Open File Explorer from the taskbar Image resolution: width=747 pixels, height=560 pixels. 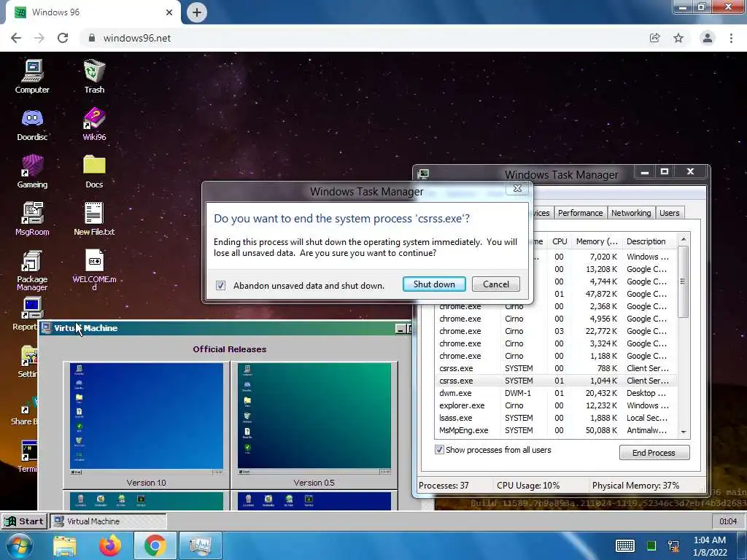click(64, 545)
